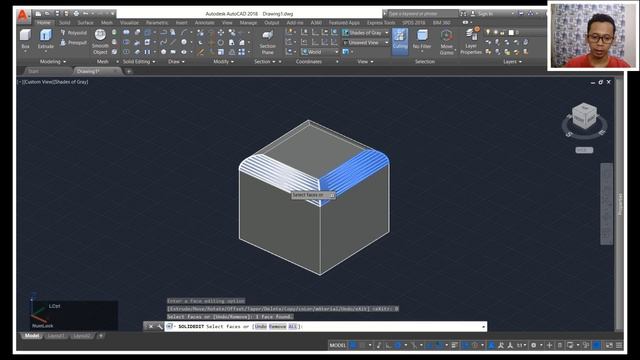640x360 pixels.
Task: Toggle clean screen in status bar
Action: coord(609,345)
